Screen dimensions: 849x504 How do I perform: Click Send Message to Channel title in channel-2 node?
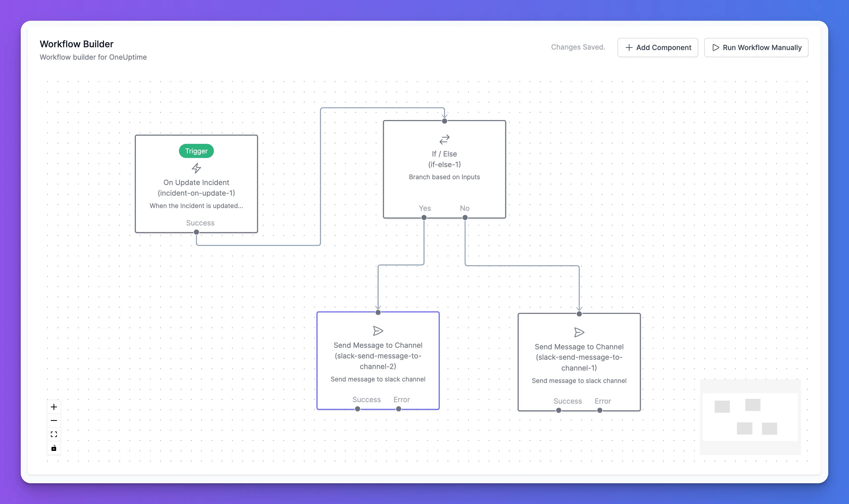(x=378, y=345)
